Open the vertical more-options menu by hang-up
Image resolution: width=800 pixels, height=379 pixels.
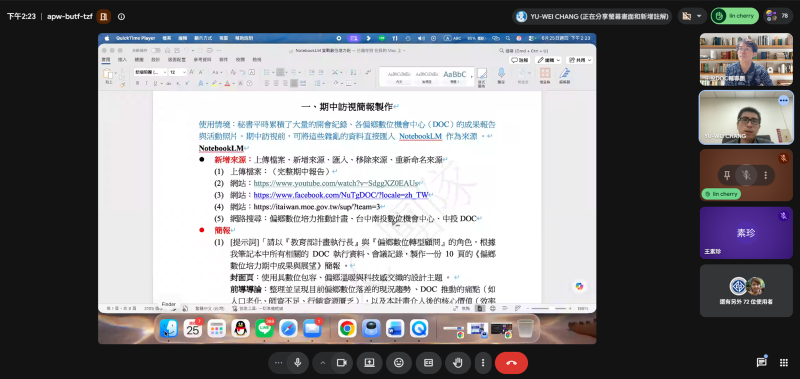coord(483,363)
